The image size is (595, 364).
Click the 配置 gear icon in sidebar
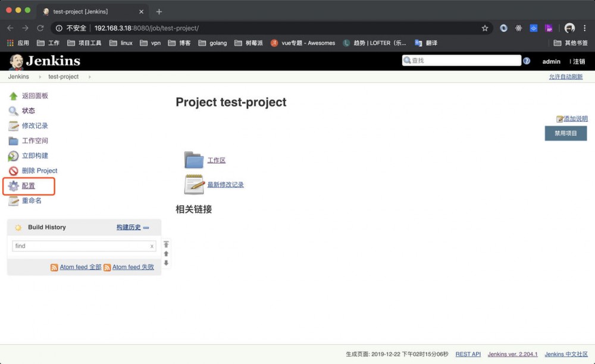13,186
